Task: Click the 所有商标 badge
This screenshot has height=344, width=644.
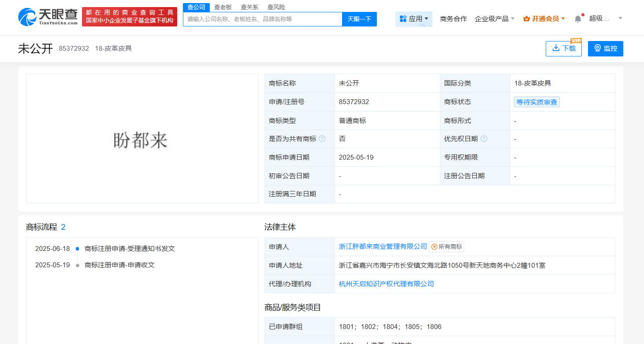Action: pos(446,247)
